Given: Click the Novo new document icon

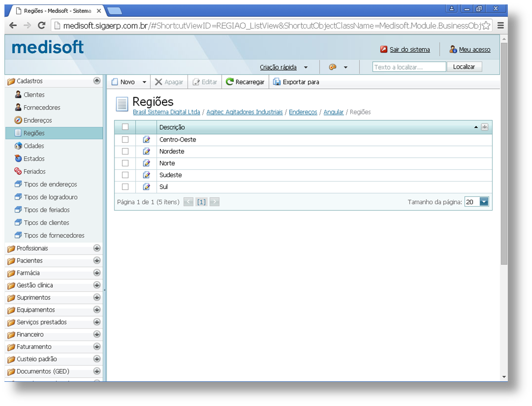Looking at the screenshot, I should point(114,82).
